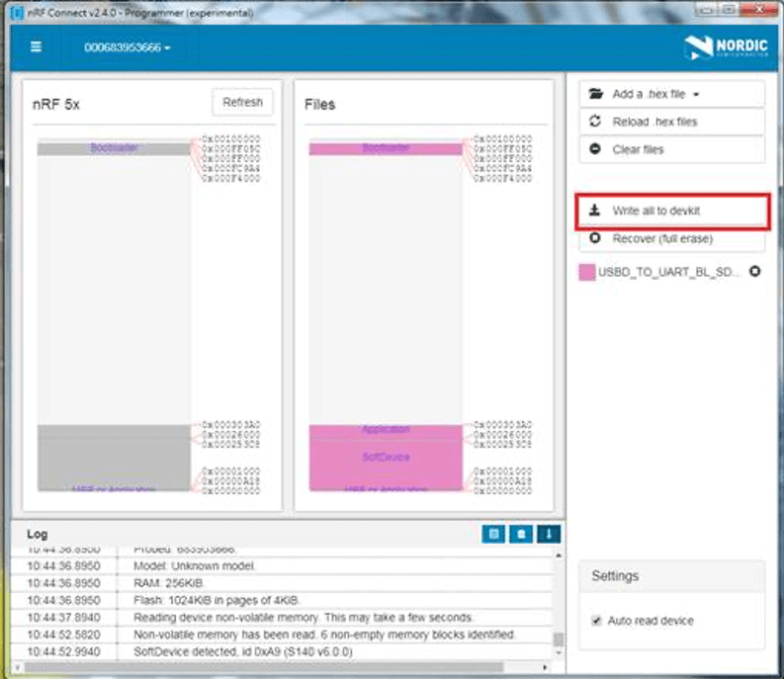Click timestamp 10:44:52.9940 in log

pyautogui.click(x=63, y=652)
